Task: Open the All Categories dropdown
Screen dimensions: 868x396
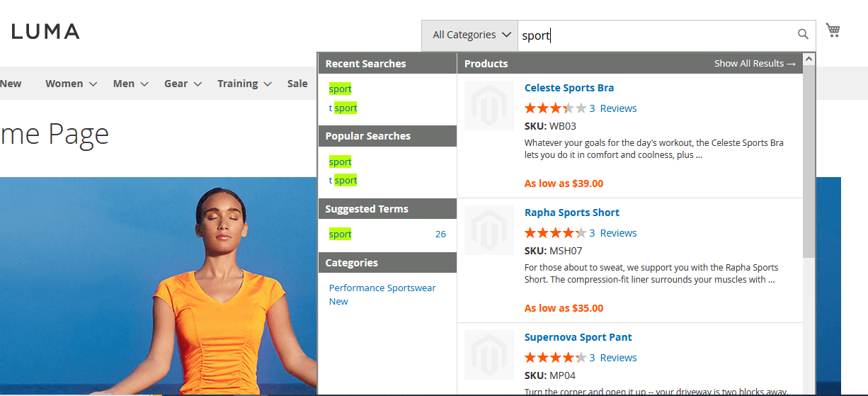Action: (x=471, y=35)
